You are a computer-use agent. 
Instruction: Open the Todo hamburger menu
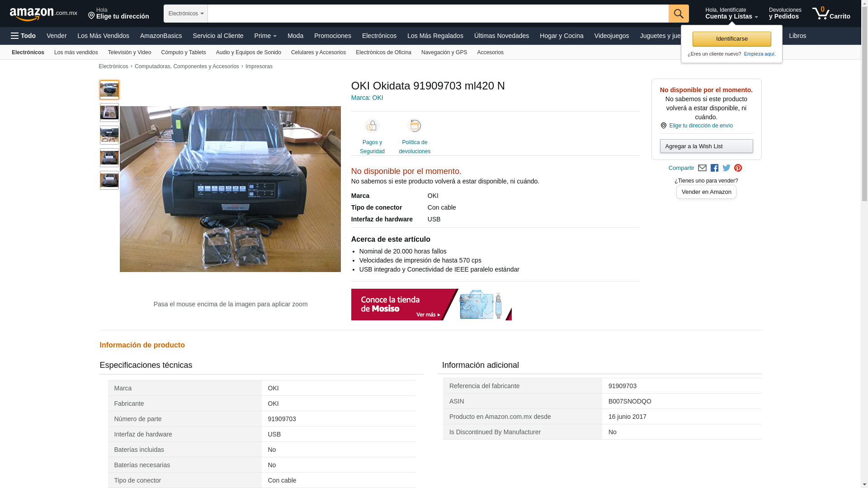pyautogui.click(x=23, y=36)
